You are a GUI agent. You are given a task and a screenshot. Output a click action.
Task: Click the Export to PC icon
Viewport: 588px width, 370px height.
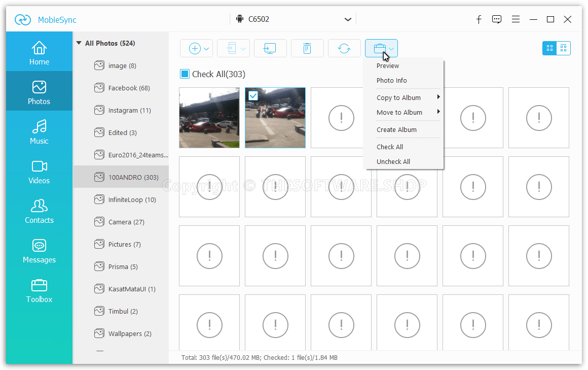270,48
